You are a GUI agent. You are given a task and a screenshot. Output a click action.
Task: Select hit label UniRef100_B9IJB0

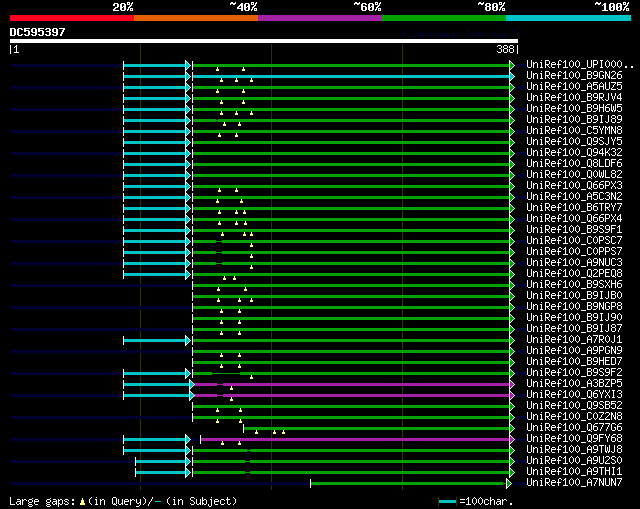[x=574, y=296]
